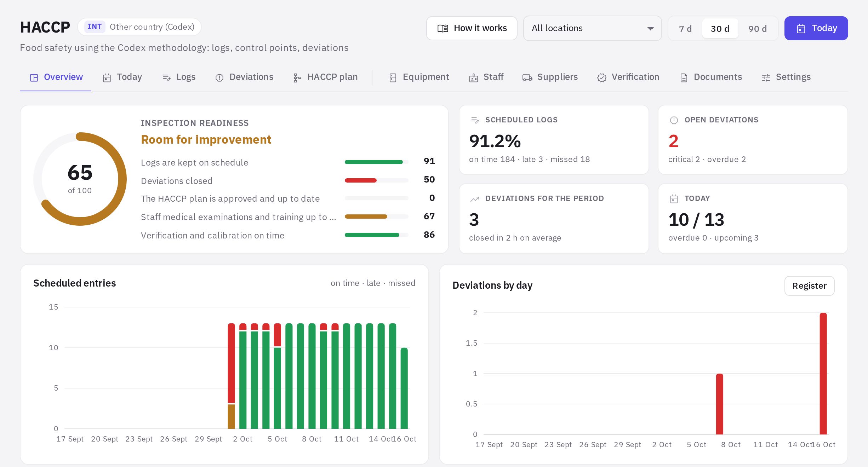Click the Documents tab file icon
868x467 pixels.
[x=684, y=77]
